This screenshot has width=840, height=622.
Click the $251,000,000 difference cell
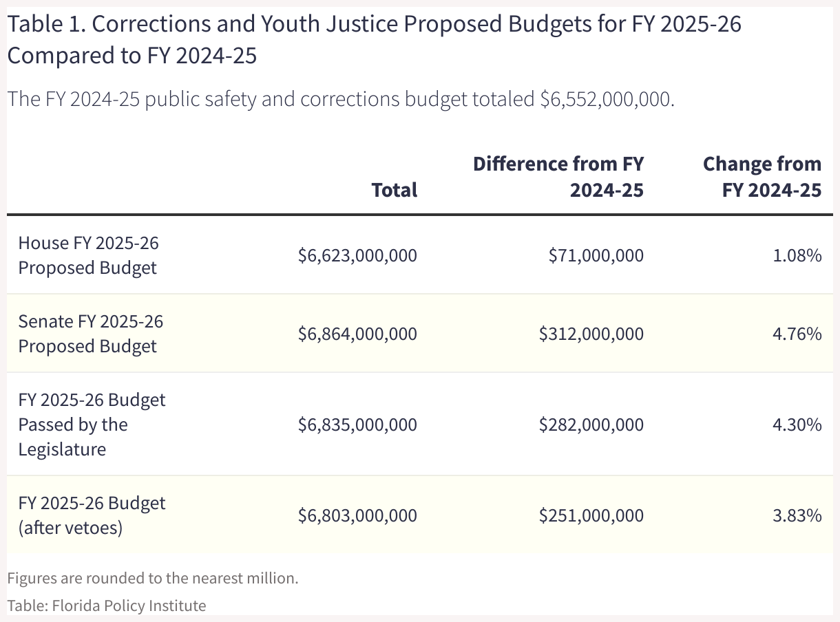(591, 515)
